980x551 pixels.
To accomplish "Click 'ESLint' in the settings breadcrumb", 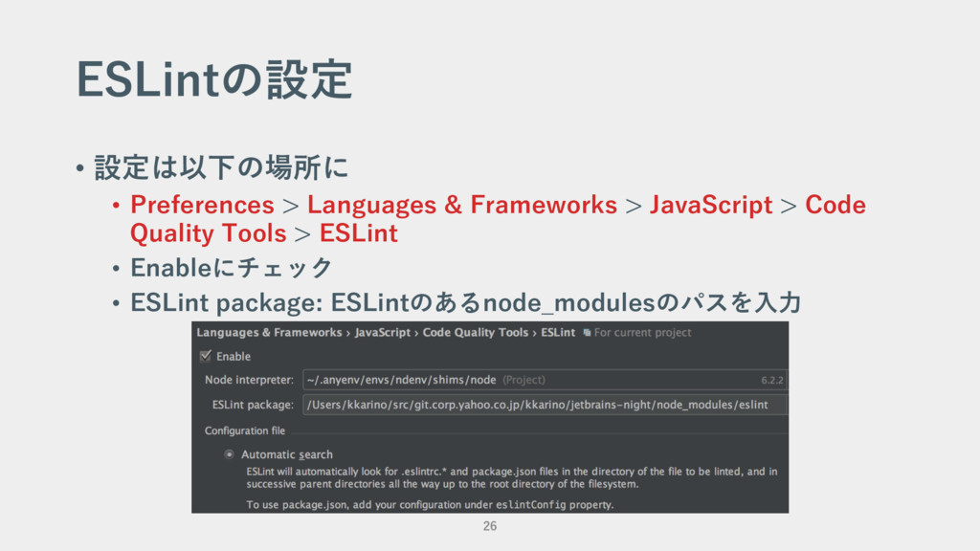I will coord(558,332).
